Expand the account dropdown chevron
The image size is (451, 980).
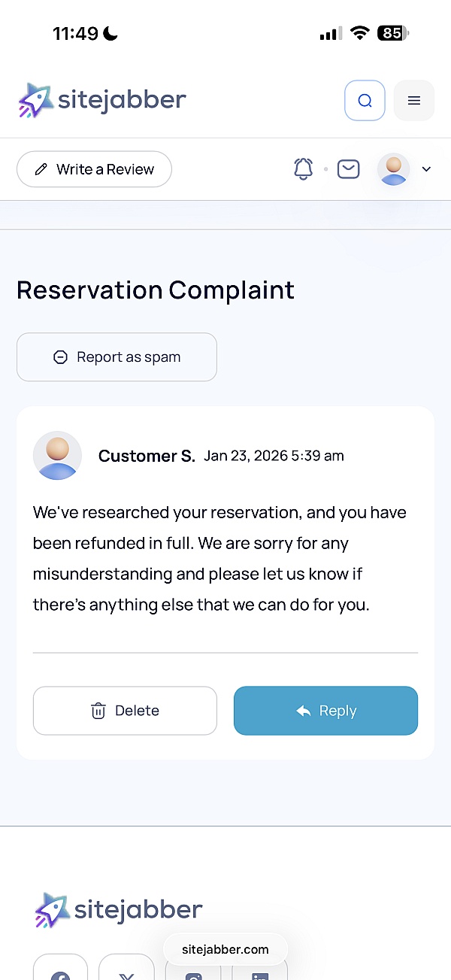pos(426,169)
